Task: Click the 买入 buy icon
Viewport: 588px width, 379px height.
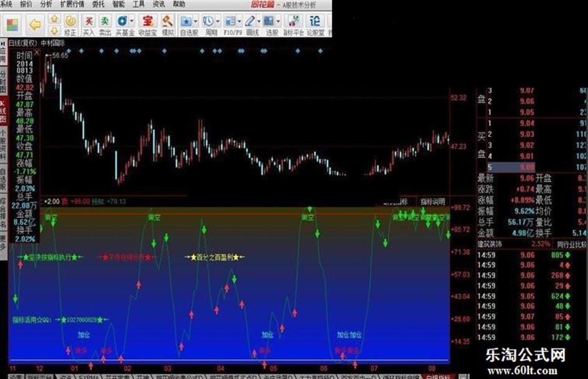Action: 88,25
